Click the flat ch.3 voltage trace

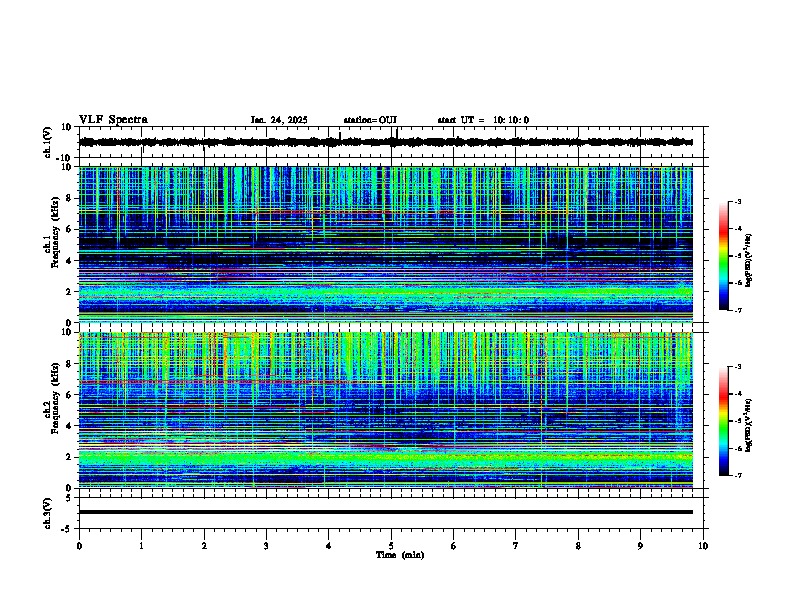point(385,512)
